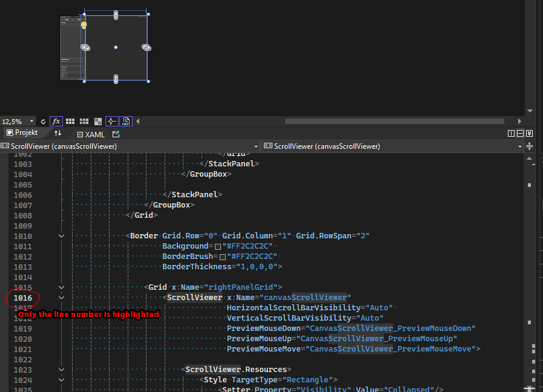Viewport: 543px width, 392px height.
Task: Click the designer scroll-right arrow
Action: [x=519, y=122]
